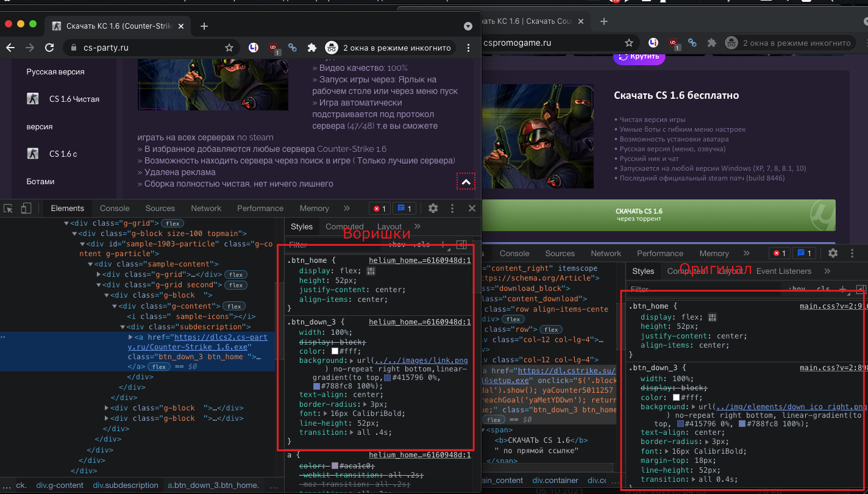Open the tab search dropdown in cs-party.ru window
Viewport: 868px width, 494px height.
[x=468, y=26]
